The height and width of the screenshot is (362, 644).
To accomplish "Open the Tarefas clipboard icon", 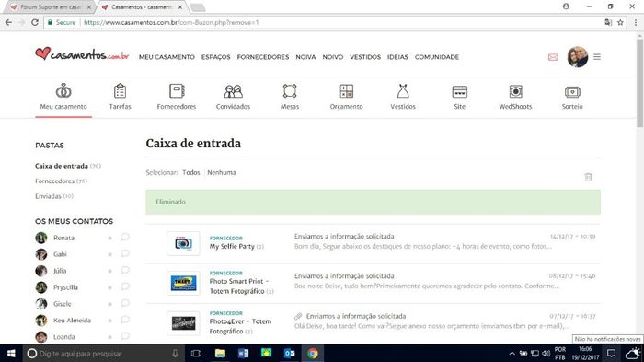I will 120,91.
